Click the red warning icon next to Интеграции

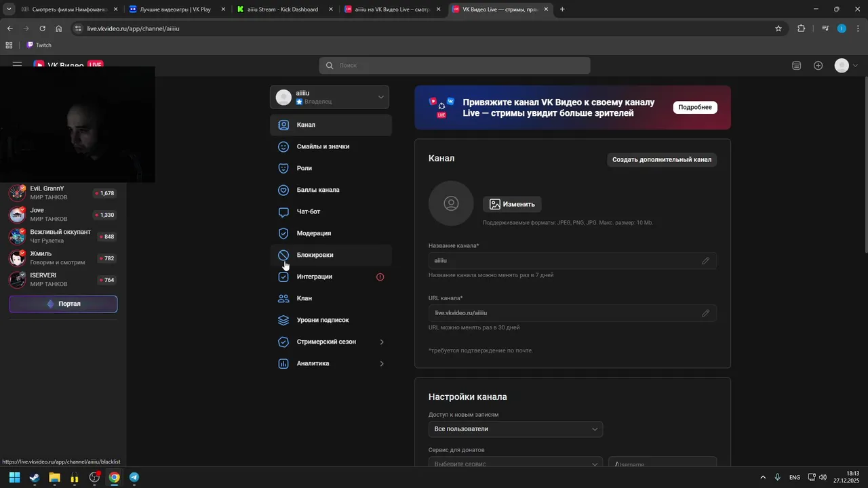(380, 277)
